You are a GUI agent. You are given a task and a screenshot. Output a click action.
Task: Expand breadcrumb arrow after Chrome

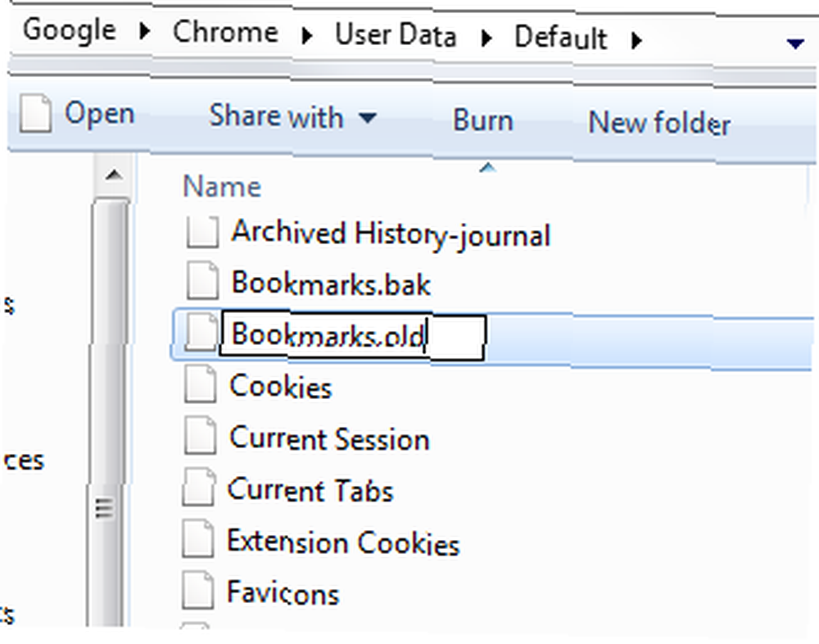pos(308,37)
